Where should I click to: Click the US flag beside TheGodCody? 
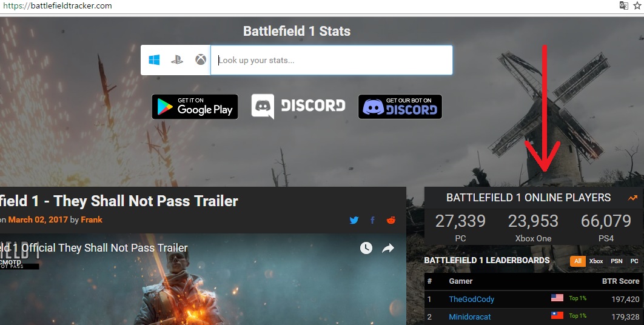(x=557, y=298)
